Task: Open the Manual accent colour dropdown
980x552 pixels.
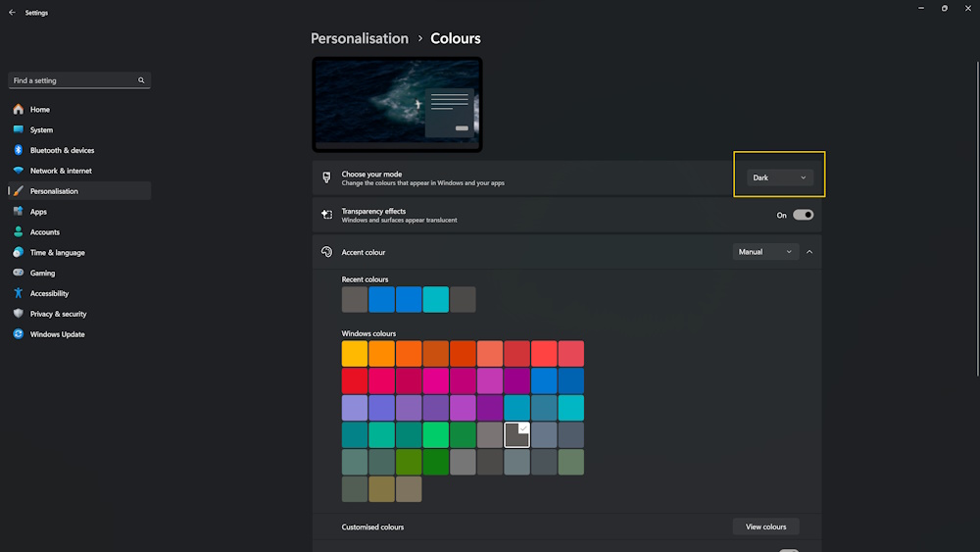Action: pyautogui.click(x=765, y=252)
